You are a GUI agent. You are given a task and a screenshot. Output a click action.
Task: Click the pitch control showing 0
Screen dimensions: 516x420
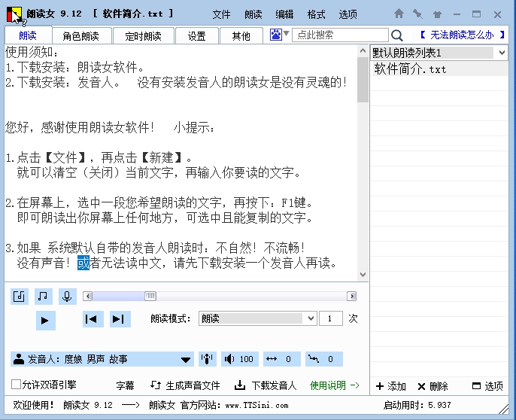(323, 359)
